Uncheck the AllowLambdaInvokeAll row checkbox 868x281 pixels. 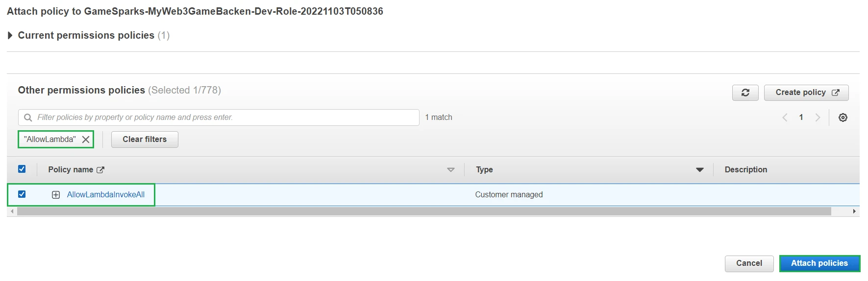point(22,194)
